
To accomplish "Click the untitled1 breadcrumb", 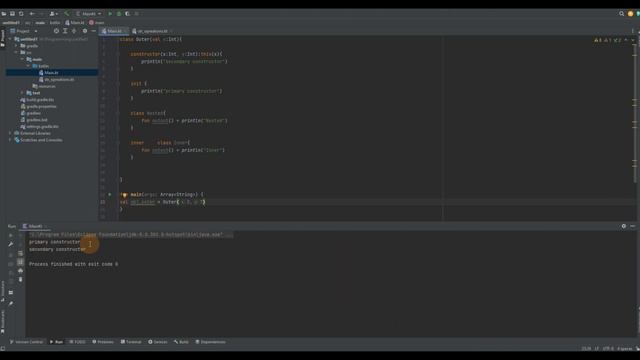I will [x=11, y=23].
